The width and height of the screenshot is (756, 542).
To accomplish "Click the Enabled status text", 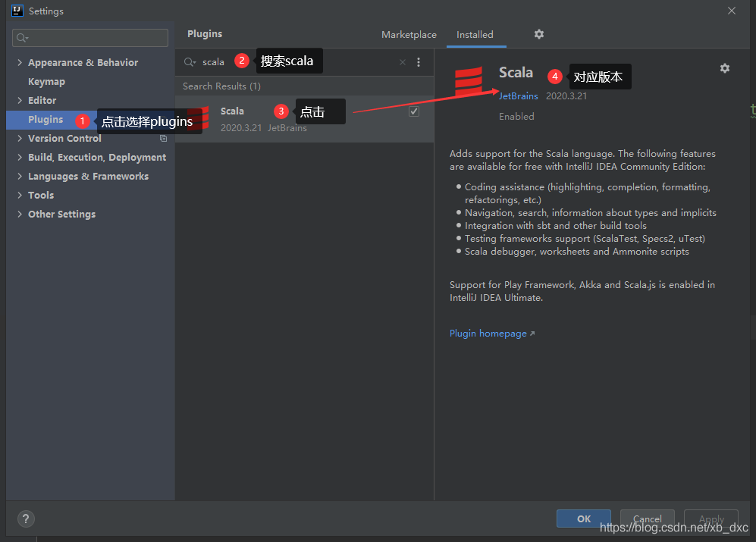I will [516, 116].
